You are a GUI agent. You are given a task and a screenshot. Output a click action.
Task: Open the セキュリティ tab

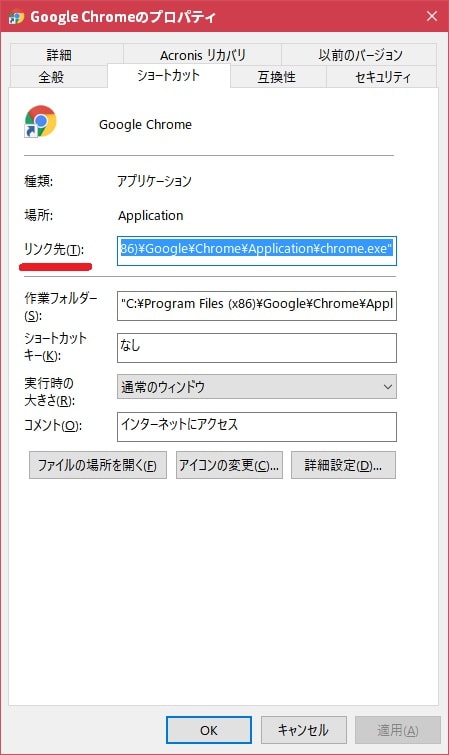382,77
